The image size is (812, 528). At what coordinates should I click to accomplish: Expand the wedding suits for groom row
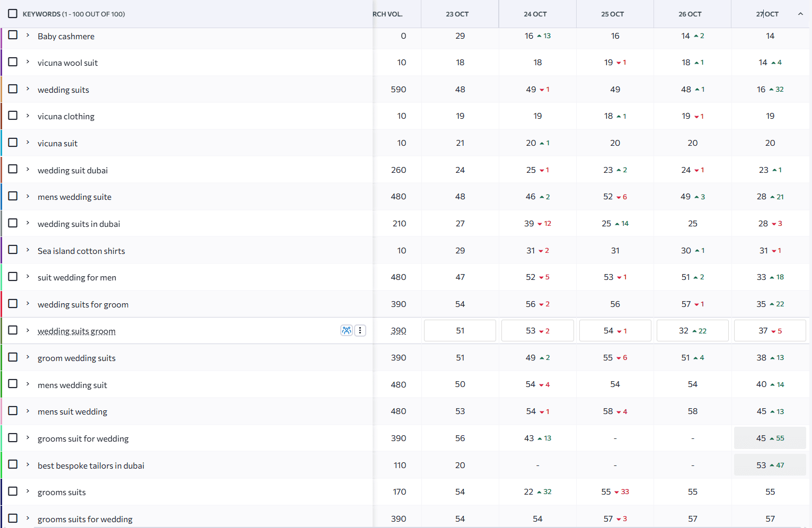pos(28,303)
